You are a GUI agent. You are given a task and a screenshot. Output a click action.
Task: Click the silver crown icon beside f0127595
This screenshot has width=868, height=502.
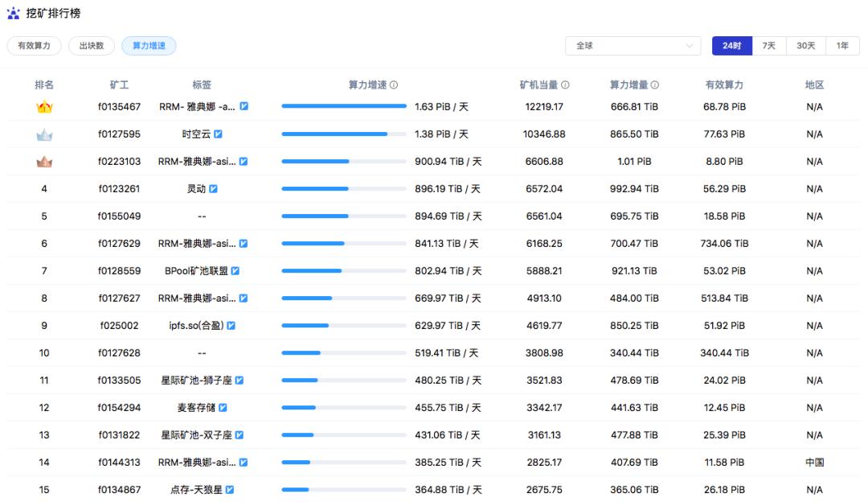44,134
